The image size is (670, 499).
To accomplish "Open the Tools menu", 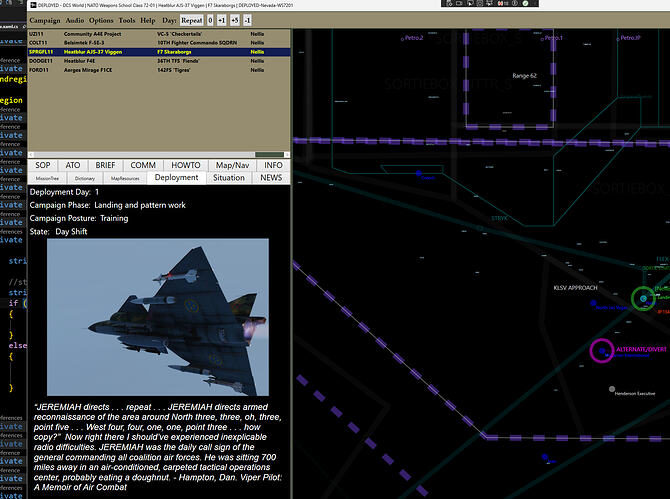I will [127, 20].
